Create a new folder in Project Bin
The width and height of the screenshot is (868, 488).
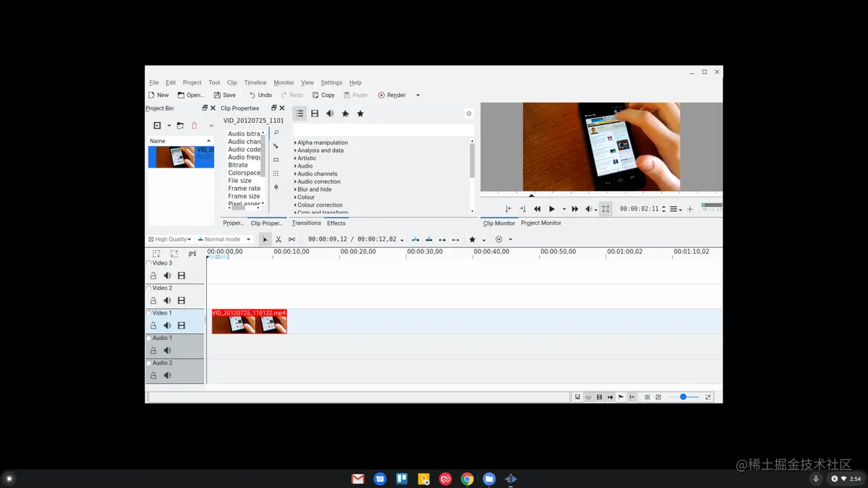(180, 126)
